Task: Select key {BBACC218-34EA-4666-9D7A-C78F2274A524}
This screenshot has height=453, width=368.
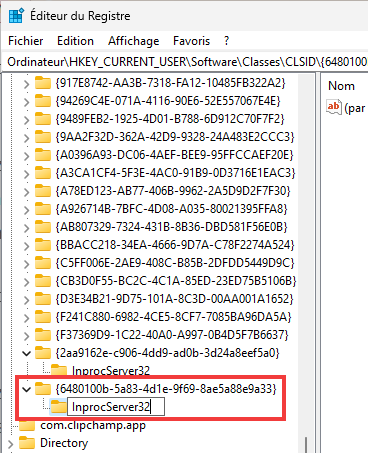Action: point(175,245)
